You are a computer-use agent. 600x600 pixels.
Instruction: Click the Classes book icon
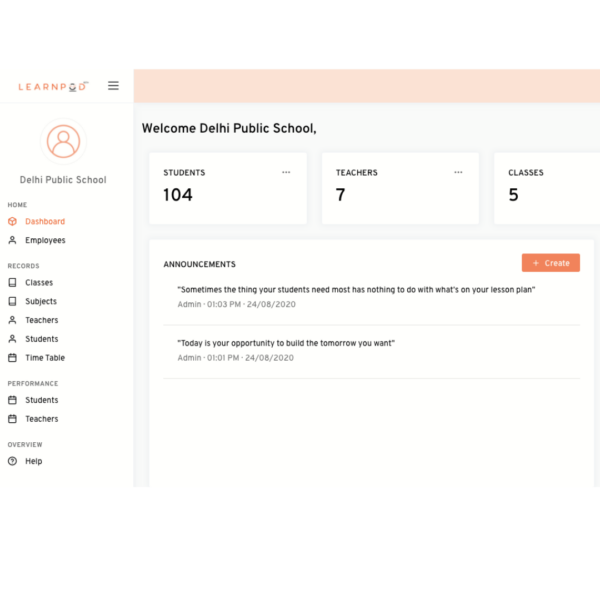(x=13, y=282)
